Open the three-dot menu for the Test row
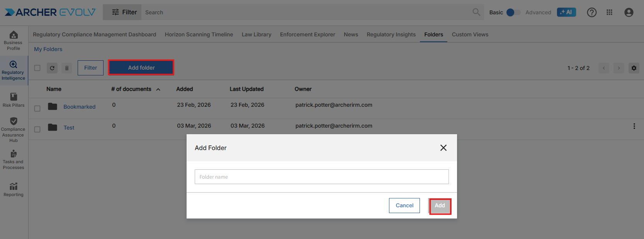The image size is (644, 239). tap(634, 126)
